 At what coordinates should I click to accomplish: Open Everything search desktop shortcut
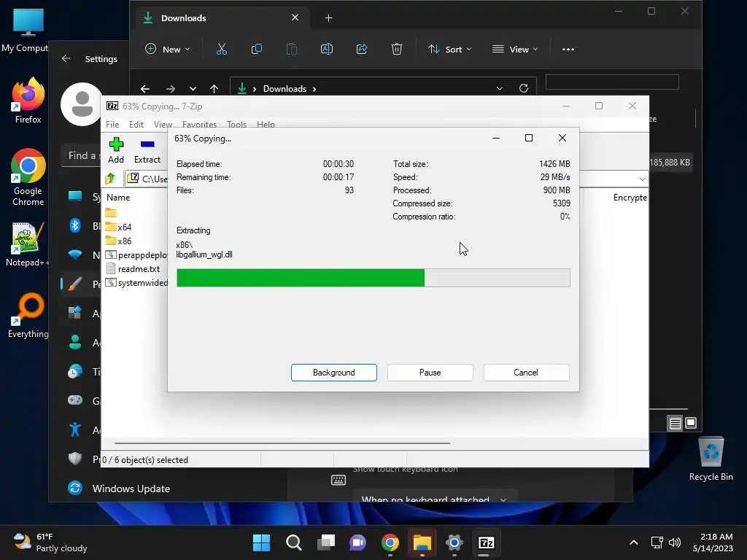click(28, 316)
